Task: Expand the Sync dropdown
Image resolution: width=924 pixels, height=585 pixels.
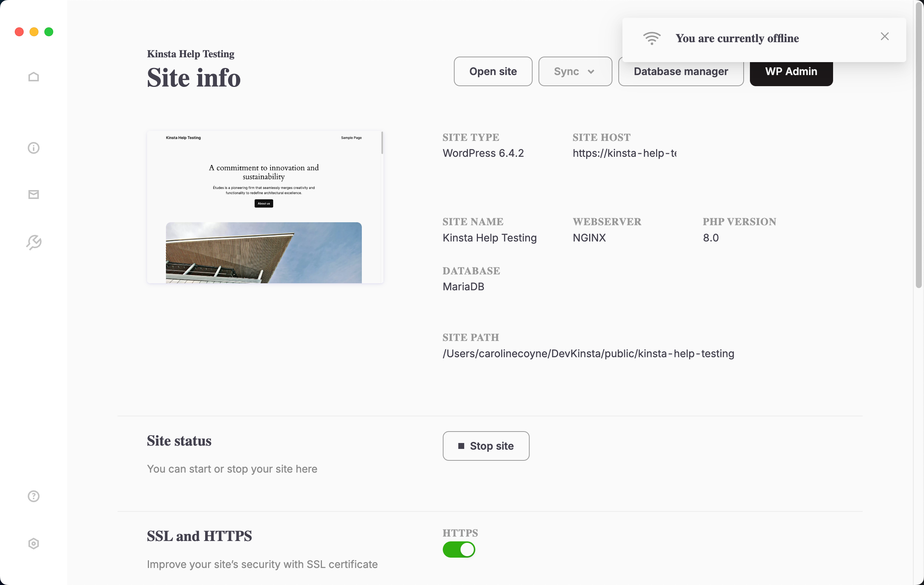Action: pos(575,71)
